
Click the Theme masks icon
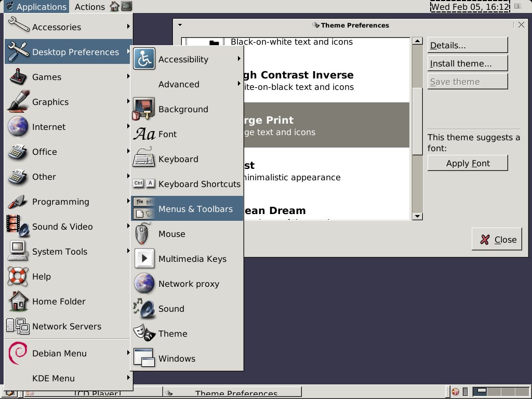[144, 332]
